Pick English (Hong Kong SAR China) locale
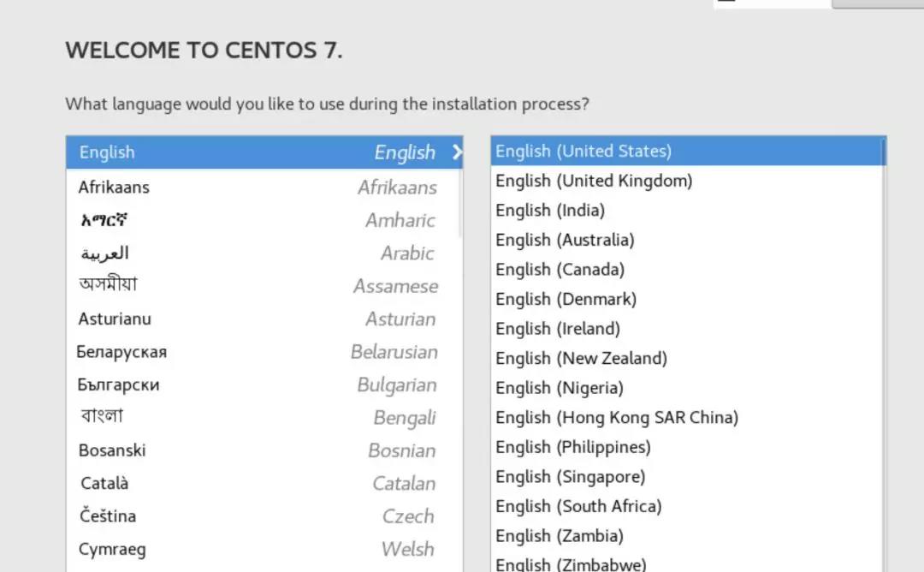 click(x=616, y=418)
